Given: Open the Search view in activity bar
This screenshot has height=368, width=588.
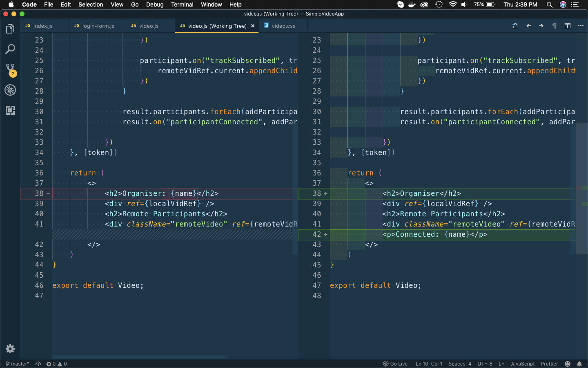Looking at the screenshot, I should [10, 49].
